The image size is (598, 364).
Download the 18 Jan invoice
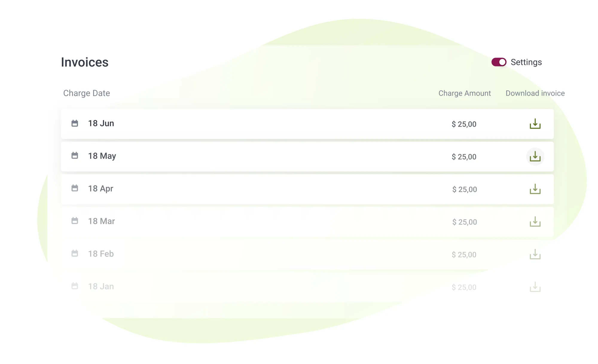(x=535, y=286)
